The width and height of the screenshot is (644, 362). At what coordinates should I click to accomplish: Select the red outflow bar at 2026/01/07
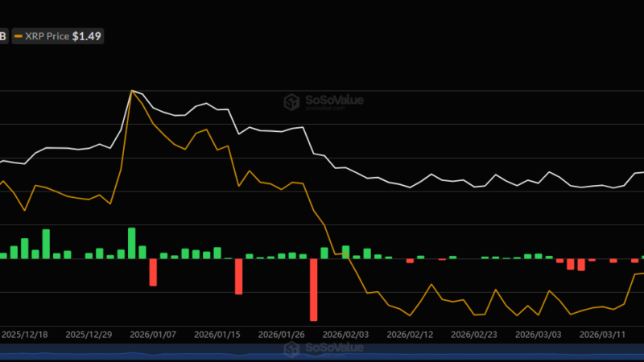(x=153, y=272)
